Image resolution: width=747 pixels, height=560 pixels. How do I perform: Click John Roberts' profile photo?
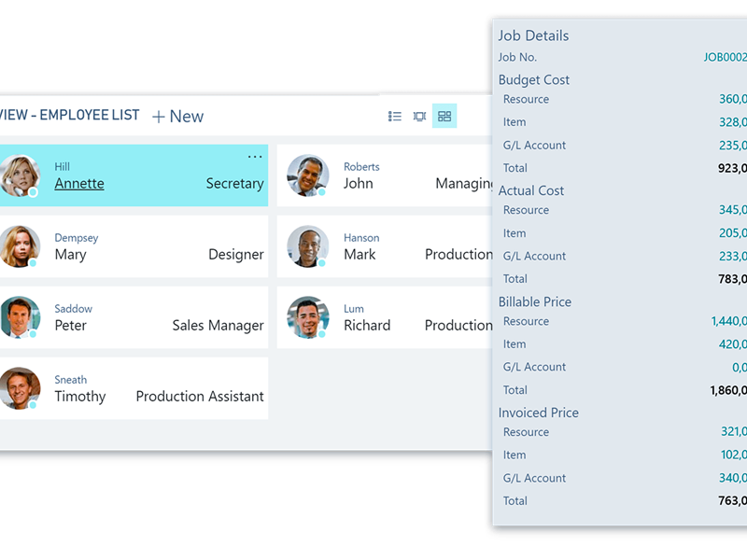(307, 175)
